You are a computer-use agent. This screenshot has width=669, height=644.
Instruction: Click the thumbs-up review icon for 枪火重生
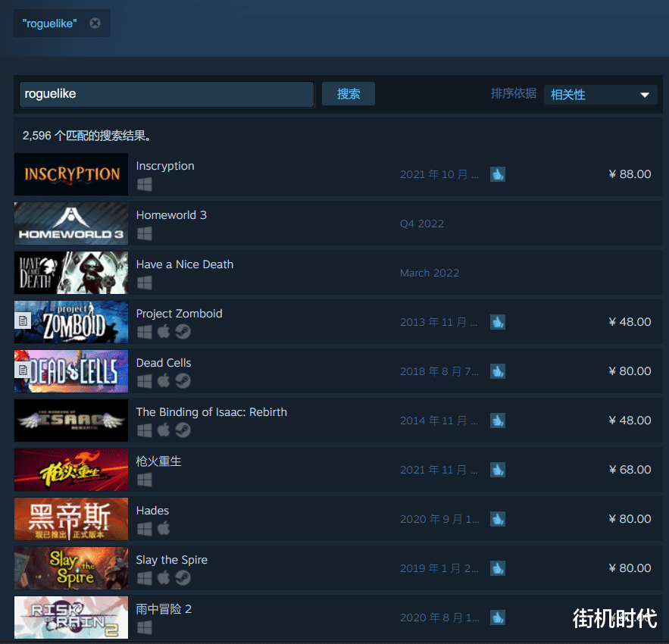pyautogui.click(x=498, y=470)
